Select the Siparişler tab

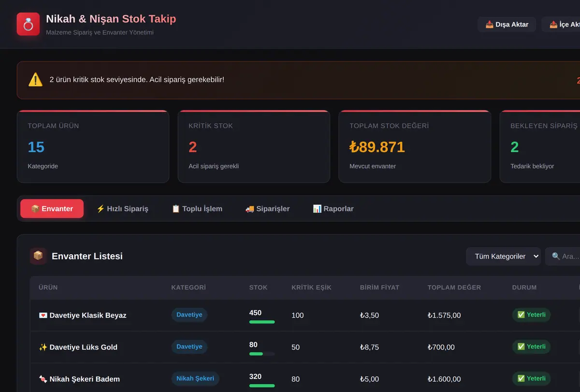267,209
